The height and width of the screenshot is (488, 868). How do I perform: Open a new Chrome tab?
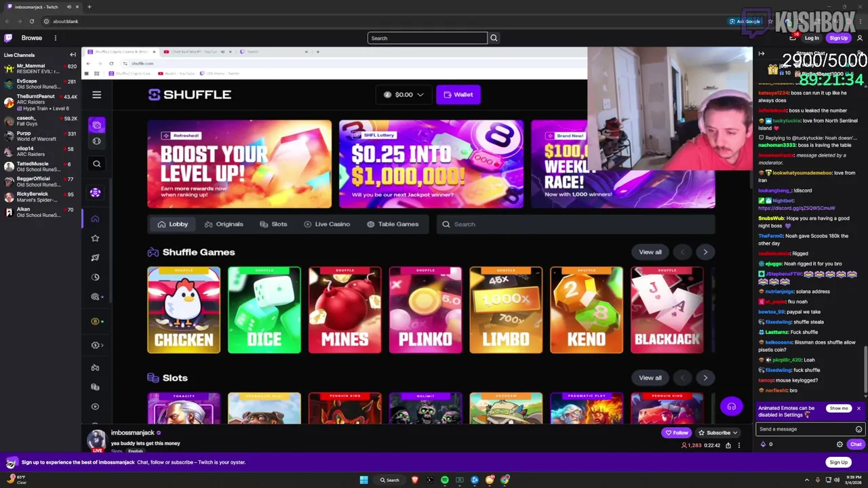(x=89, y=7)
